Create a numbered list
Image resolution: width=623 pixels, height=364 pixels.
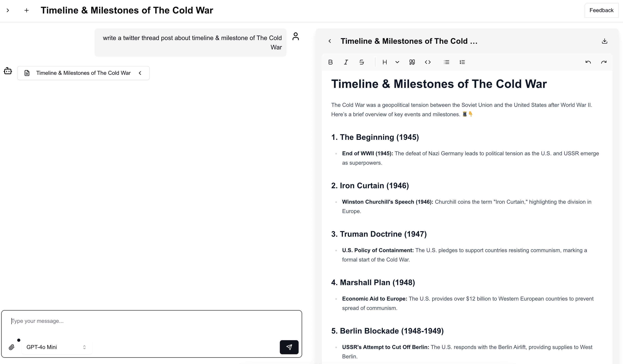coord(462,62)
